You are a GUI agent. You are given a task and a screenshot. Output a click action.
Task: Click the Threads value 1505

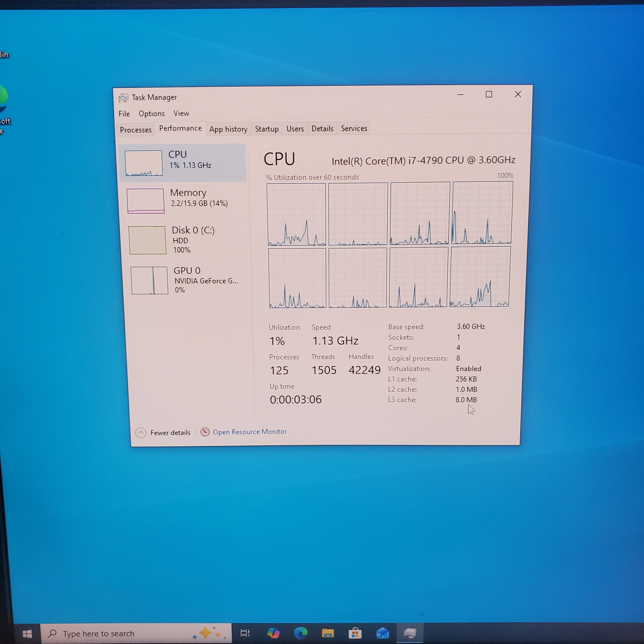[x=324, y=370]
